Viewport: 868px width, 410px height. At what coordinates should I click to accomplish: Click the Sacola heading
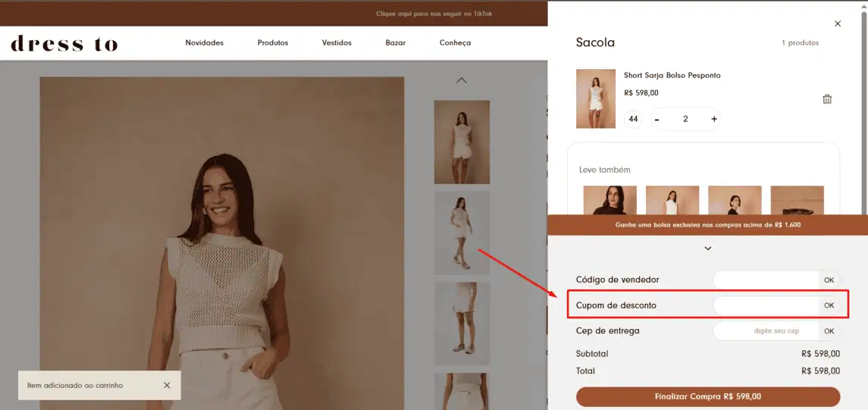[595, 42]
